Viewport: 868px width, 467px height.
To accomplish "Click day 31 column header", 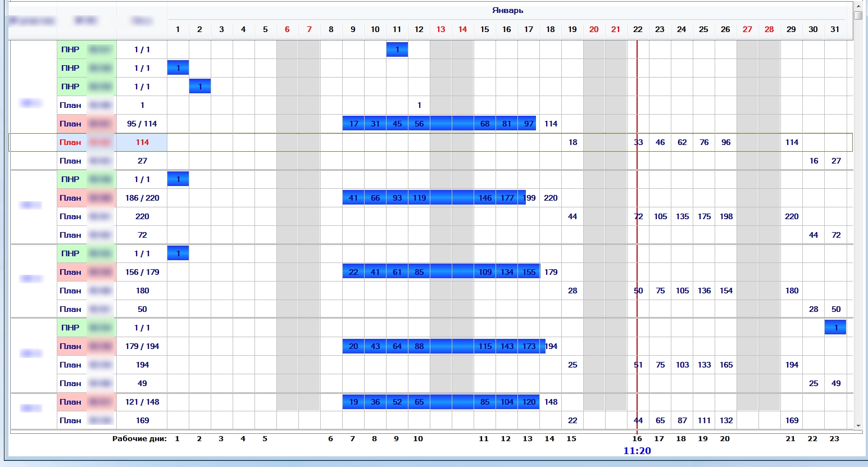I will tap(835, 29).
